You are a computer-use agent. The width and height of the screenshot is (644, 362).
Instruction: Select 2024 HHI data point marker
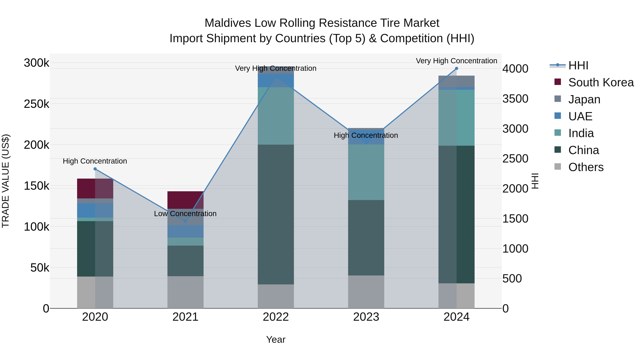tap(457, 68)
